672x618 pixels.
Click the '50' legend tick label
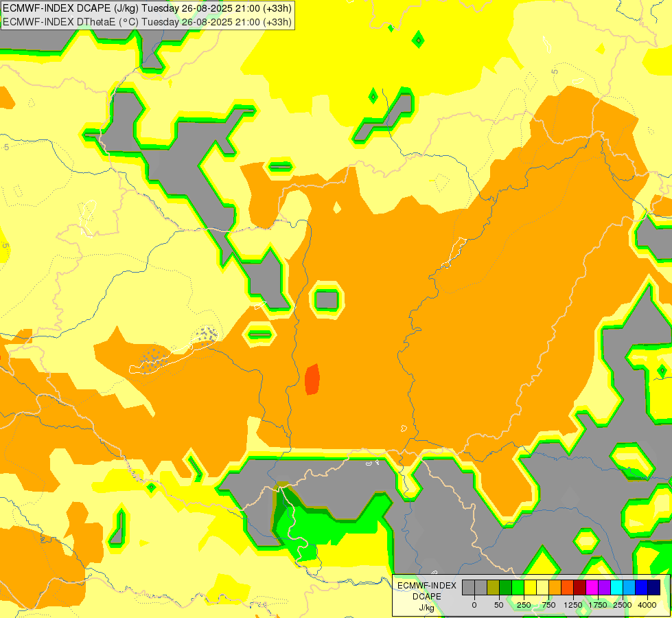point(499,605)
